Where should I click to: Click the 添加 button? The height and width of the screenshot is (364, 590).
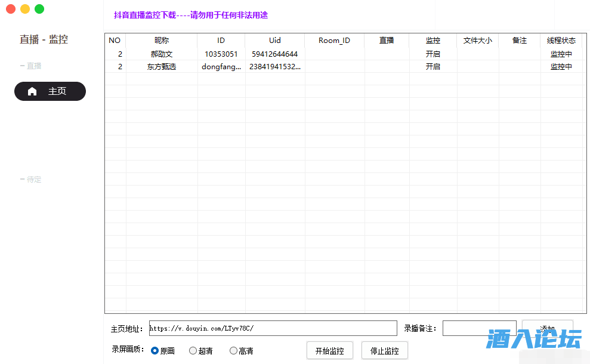click(x=547, y=328)
